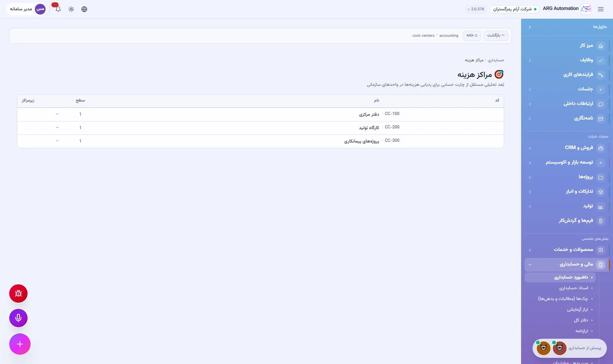Viewport: 613px width, 364px height.
Task: Open ترازنامه submenu item
Action: [560, 331]
